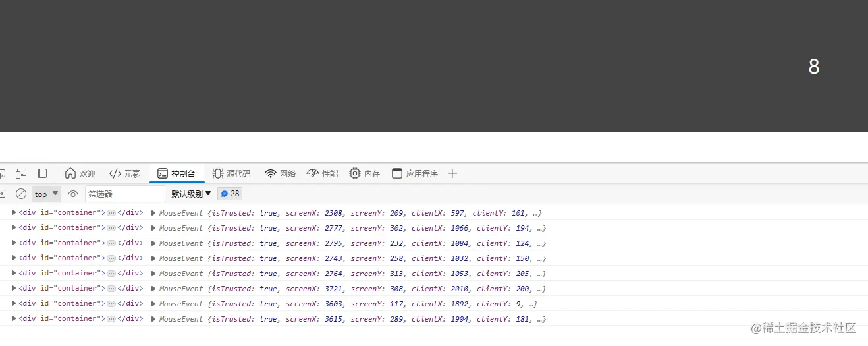Expand MouseEvent object with screenX 3603
Image resolution: width=868 pixels, height=346 pixels.
153,304
